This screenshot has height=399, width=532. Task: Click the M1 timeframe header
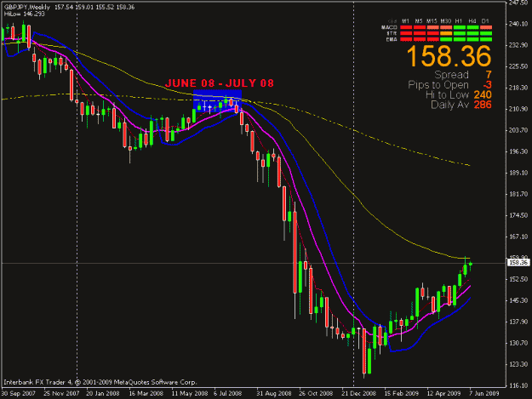click(x=406, y=21)
